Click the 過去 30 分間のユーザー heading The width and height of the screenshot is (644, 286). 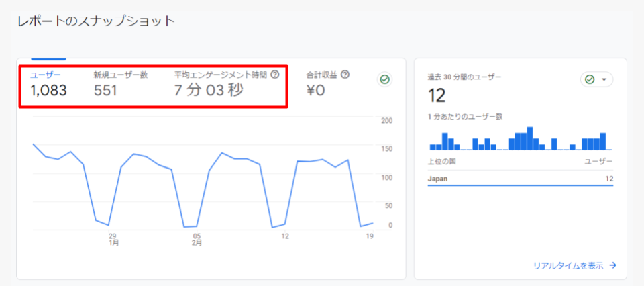click(464, 76)
